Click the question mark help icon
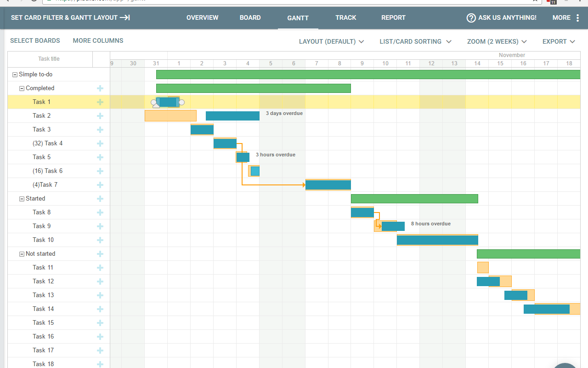 (471, 18)
